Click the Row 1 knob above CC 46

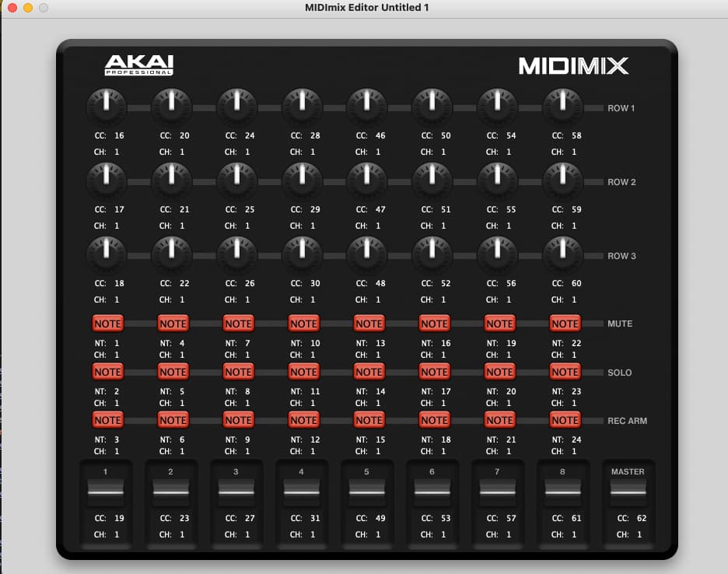(x=367, y=107)
